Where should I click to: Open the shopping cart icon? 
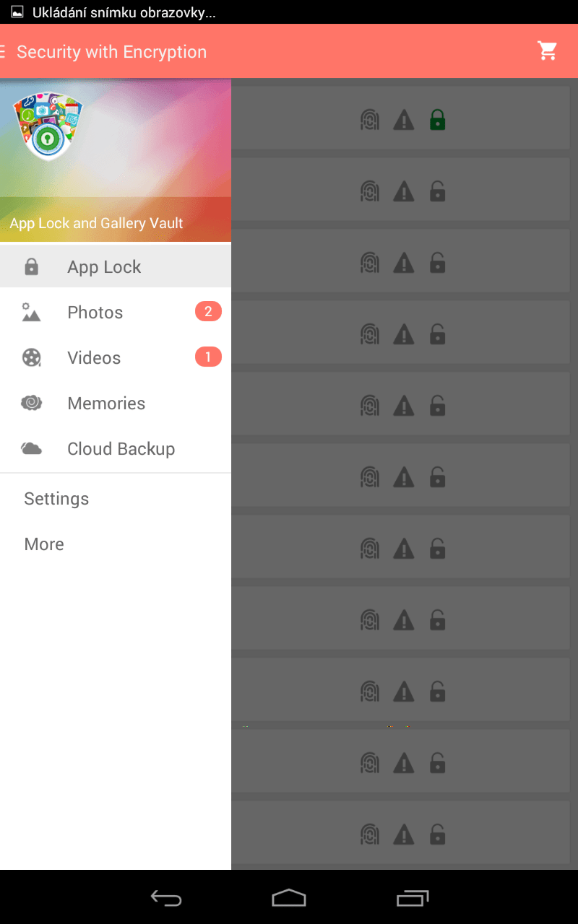(548, 51)
